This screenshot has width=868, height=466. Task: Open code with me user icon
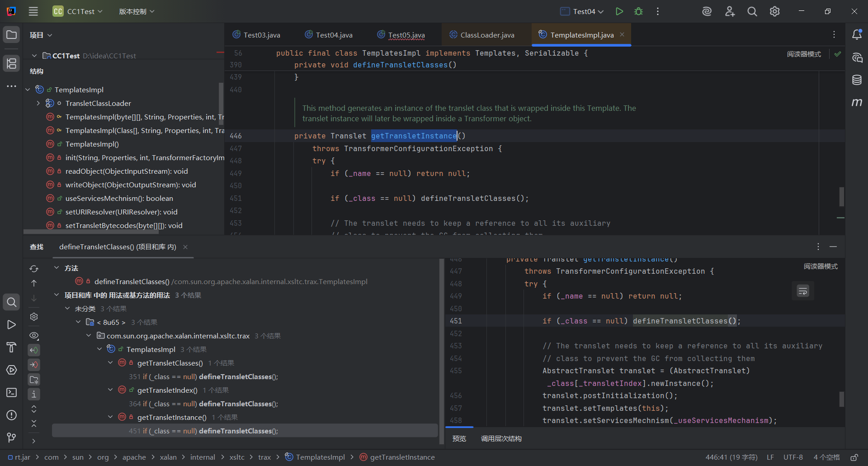tap(730, 11)
